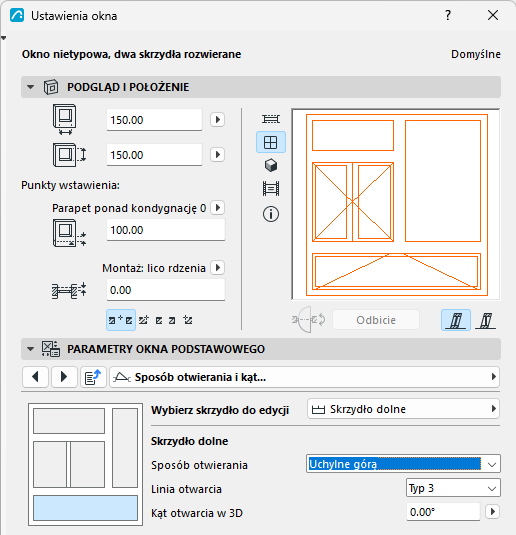Show the info preview icon
This screenshot has height=535, width=516.
(271, 214)
